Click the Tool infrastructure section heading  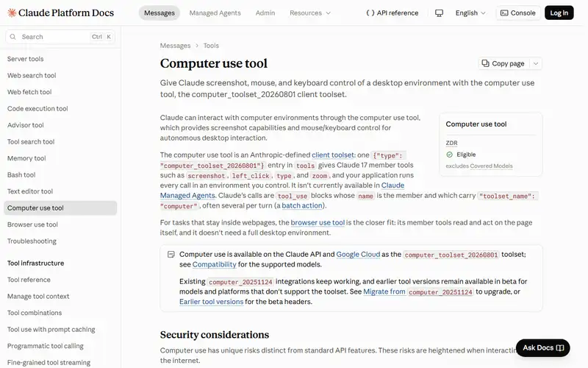pos(35,263)
